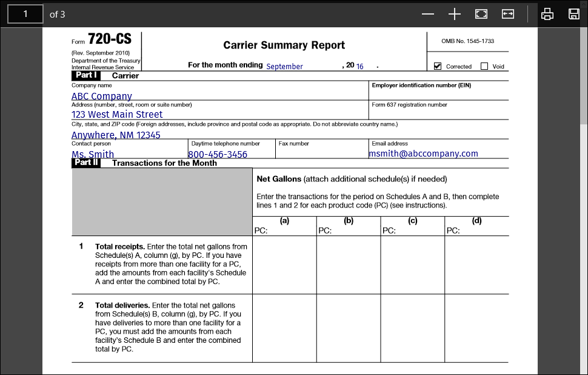
Task: Click the Form 637 registration number field
Action: point(439,113)
